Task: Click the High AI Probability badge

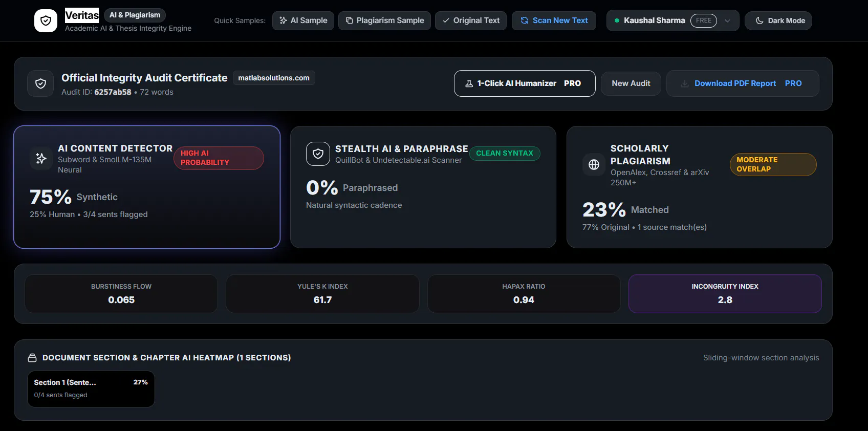Action: click(x=219, y=158)
